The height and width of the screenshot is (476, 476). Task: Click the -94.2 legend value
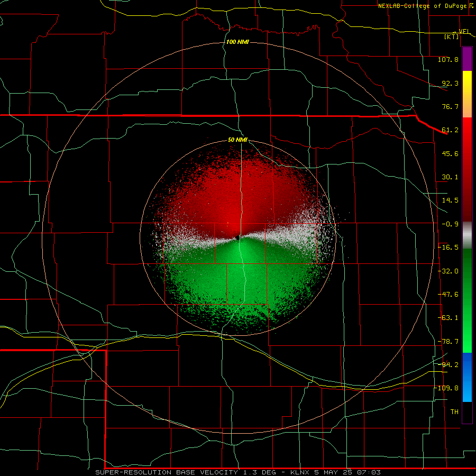pyautogui.click(x=448, y=364)
